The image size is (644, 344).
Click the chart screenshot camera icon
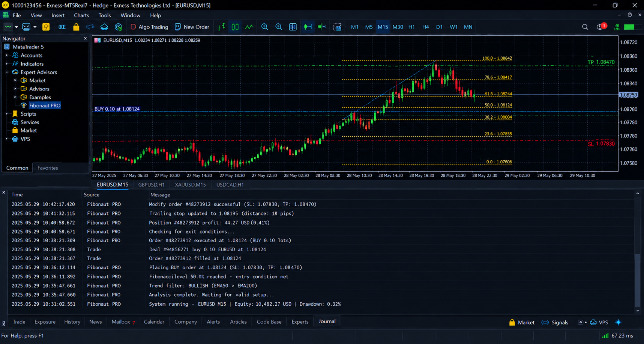337,27
